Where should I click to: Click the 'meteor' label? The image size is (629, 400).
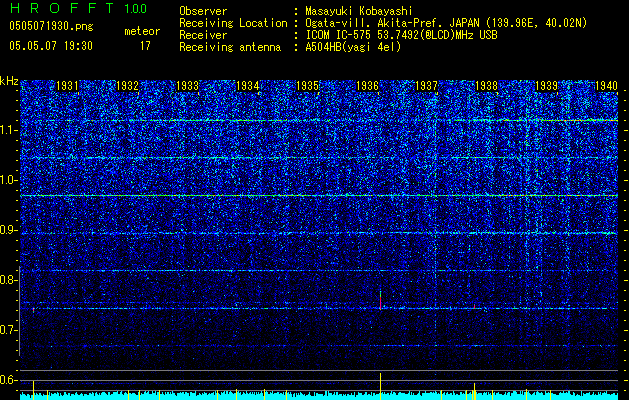(x=142, y=31)
